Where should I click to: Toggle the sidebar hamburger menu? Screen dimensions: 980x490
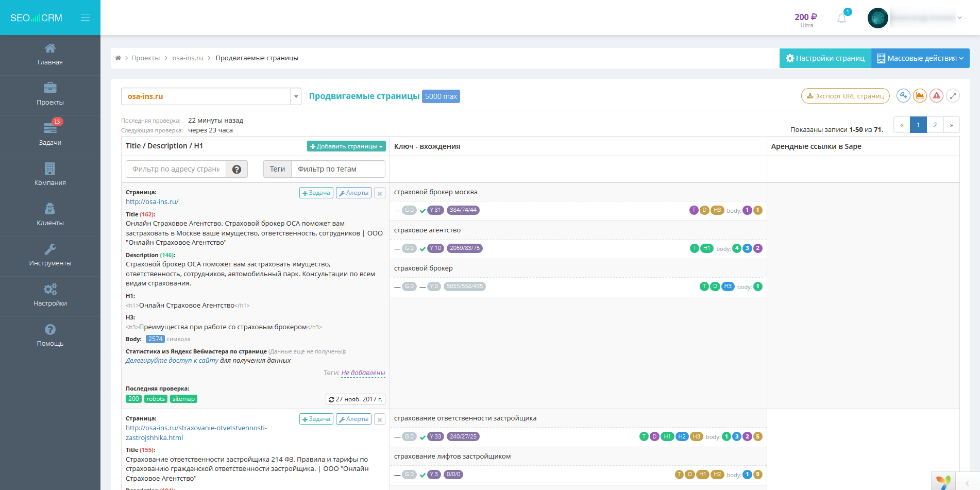point(85,18)
